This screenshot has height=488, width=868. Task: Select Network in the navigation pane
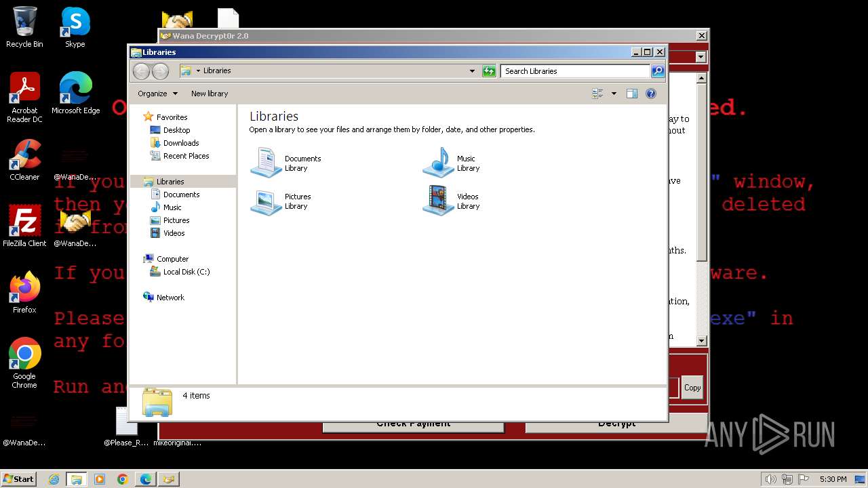coord(170,298)
